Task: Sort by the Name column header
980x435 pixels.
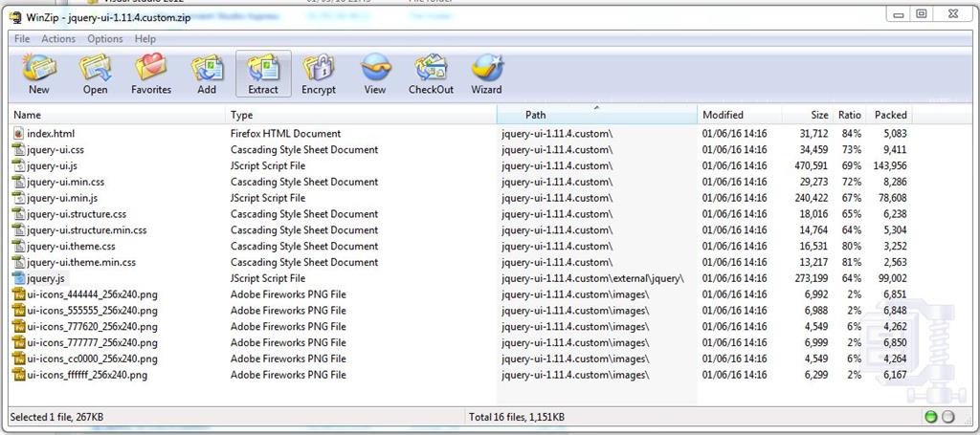Action: [118, 115]
